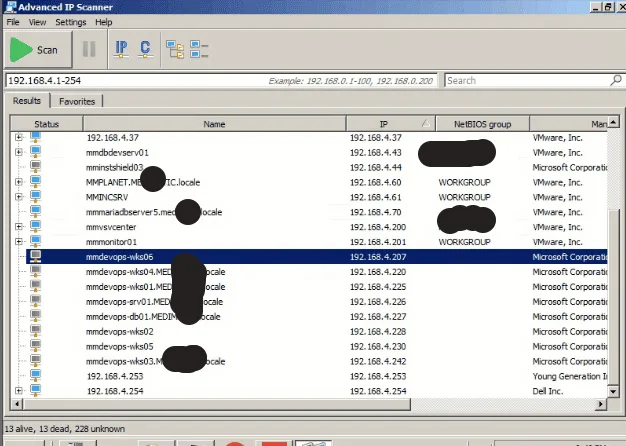The image size is (626, 446).
Task: Click computer icon of MMPLANET row
Action: pos(36,182)
